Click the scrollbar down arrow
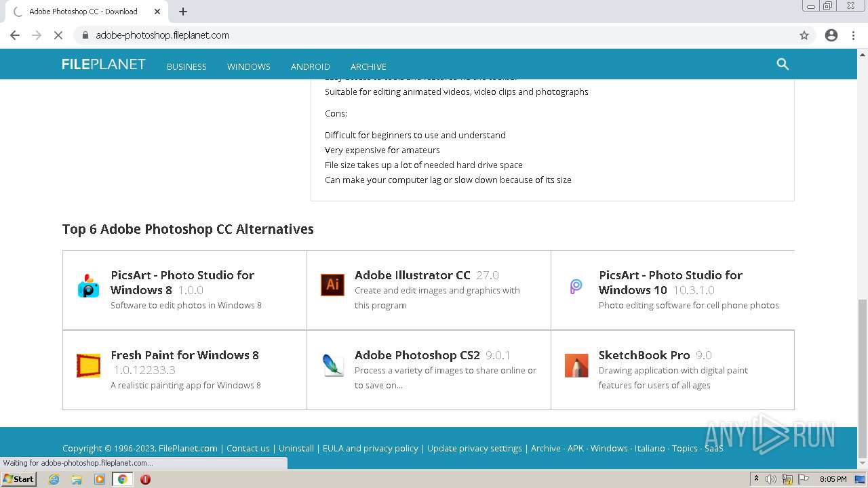This screenshot has height=488, width=868. 863,464
